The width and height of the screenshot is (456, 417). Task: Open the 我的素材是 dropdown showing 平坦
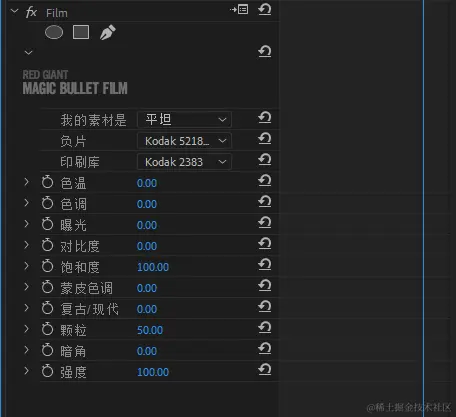pyautogui.click(x=184, y=120)
